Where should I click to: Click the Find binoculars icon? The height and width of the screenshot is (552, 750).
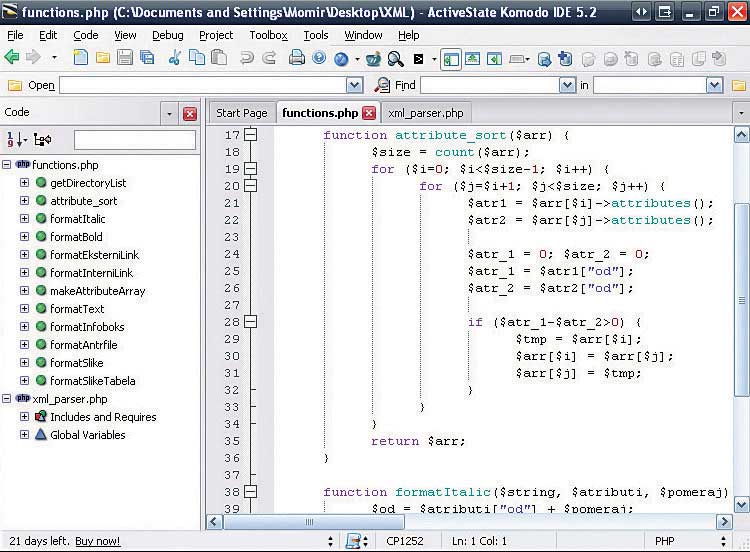[x=382, y=85]
